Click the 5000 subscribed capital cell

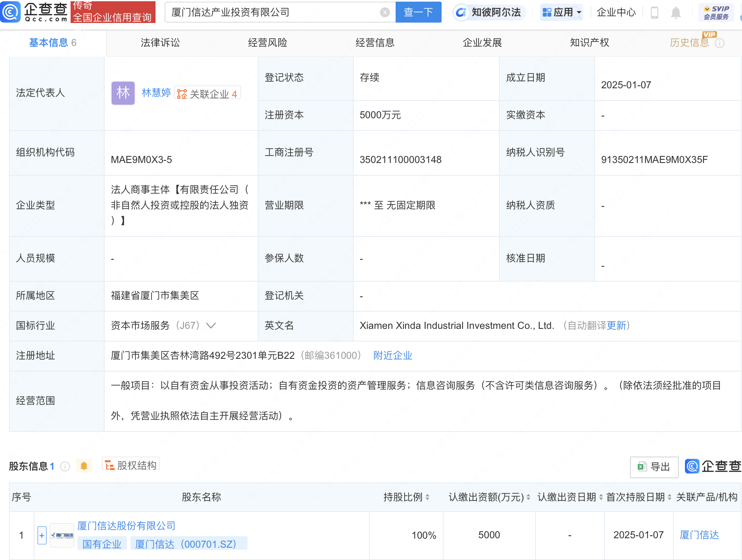(x=489, y=535)
